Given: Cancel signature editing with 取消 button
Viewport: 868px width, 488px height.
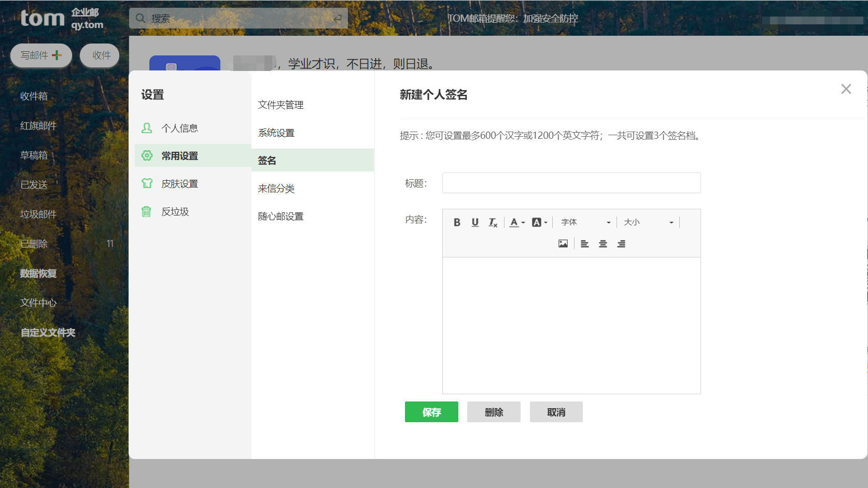Looking at the screenshot, I should [x=556, y=412].
